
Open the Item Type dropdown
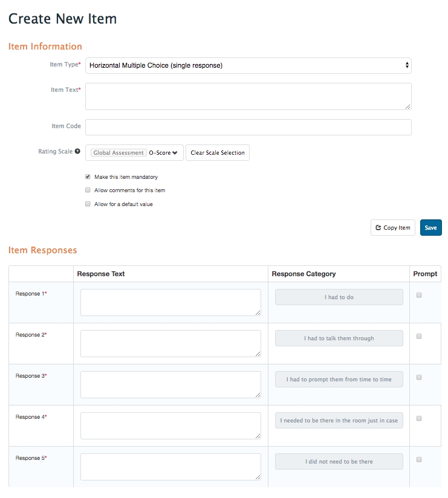[248, 65]
